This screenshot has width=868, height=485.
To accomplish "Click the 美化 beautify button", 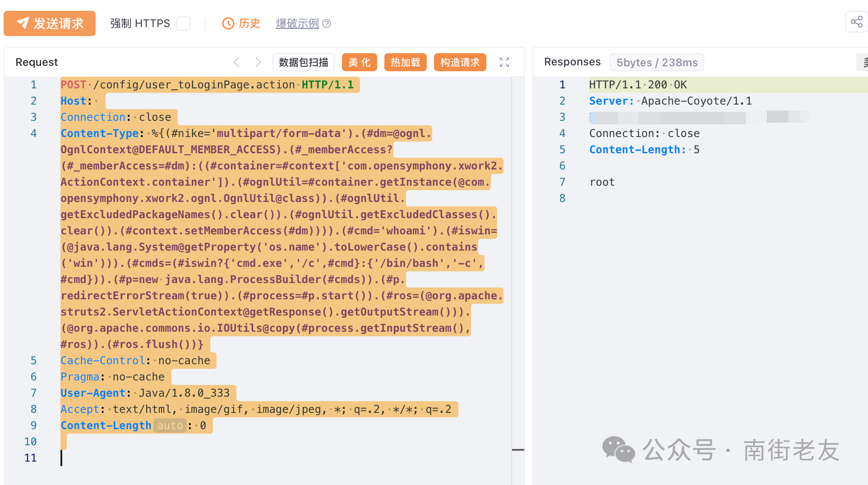I will 359,62.
